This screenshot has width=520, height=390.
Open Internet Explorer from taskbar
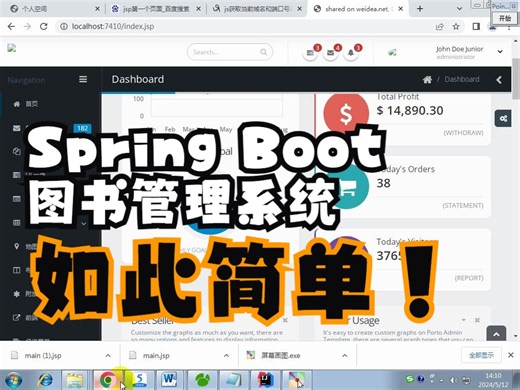coord(45,380)
